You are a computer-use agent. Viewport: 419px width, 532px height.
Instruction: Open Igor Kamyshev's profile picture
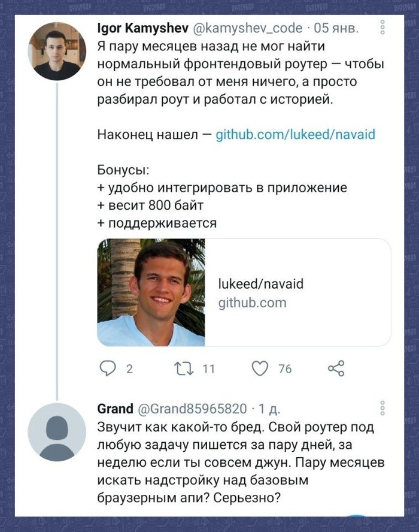57,52
